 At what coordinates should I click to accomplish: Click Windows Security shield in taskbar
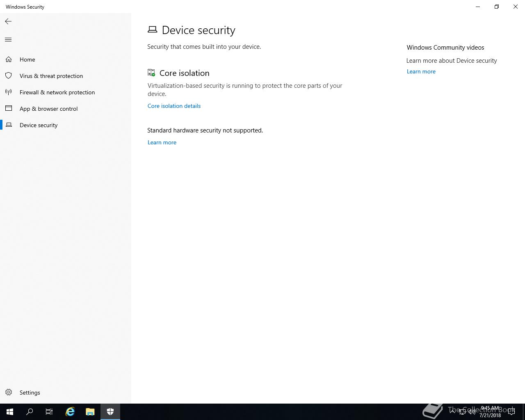[x=110, y=412]
